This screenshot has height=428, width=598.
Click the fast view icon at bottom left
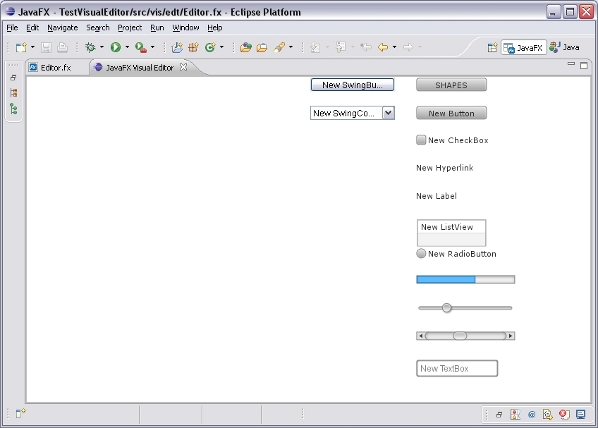(x=20, y=413)
